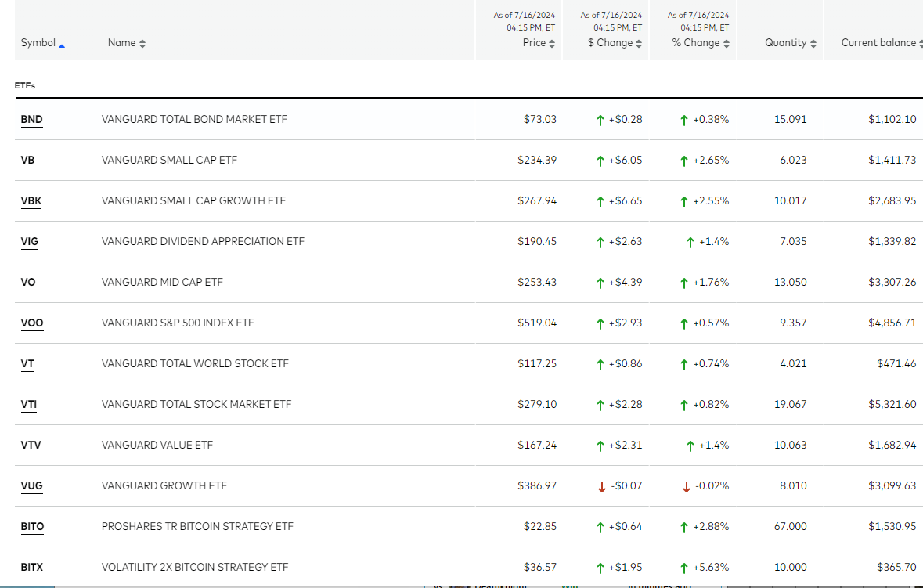Open the VTI ticker link
Screen dimensions: 923x588
click(29, 404)
